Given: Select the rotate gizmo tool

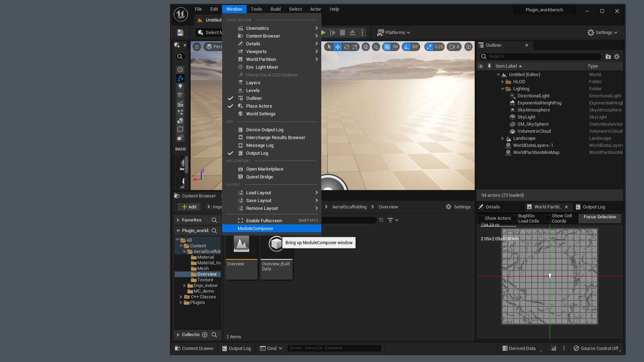Looking at the screenshot, I should [346, 47].
